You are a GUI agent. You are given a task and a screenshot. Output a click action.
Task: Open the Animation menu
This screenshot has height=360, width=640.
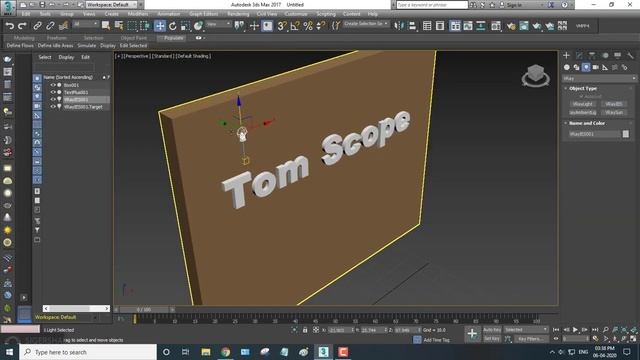[169, 14]
